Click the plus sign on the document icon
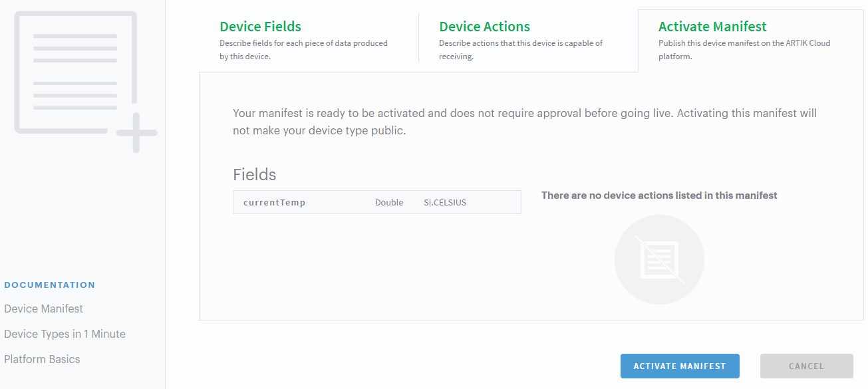Image resolution: width=868 pixels, height=389 pixels. [x=136, y=133]
